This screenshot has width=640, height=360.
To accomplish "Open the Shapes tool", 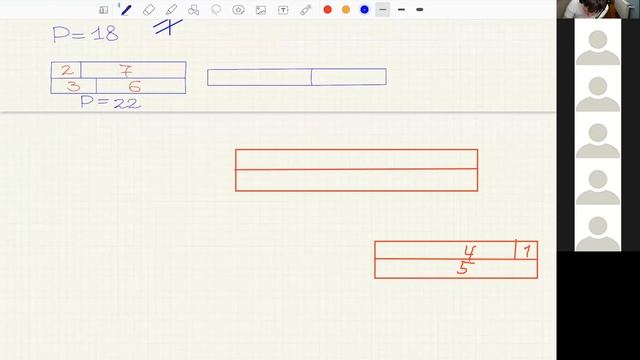I will 193,10.
